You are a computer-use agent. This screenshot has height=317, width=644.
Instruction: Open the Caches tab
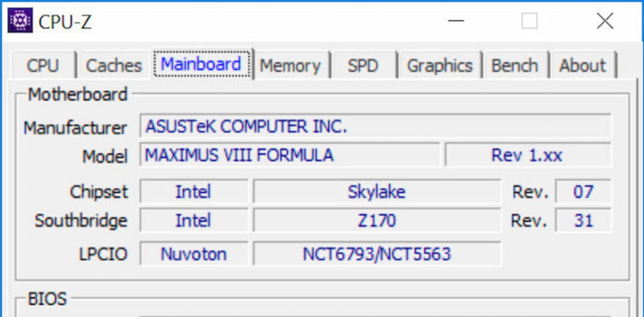click(114, 65)
